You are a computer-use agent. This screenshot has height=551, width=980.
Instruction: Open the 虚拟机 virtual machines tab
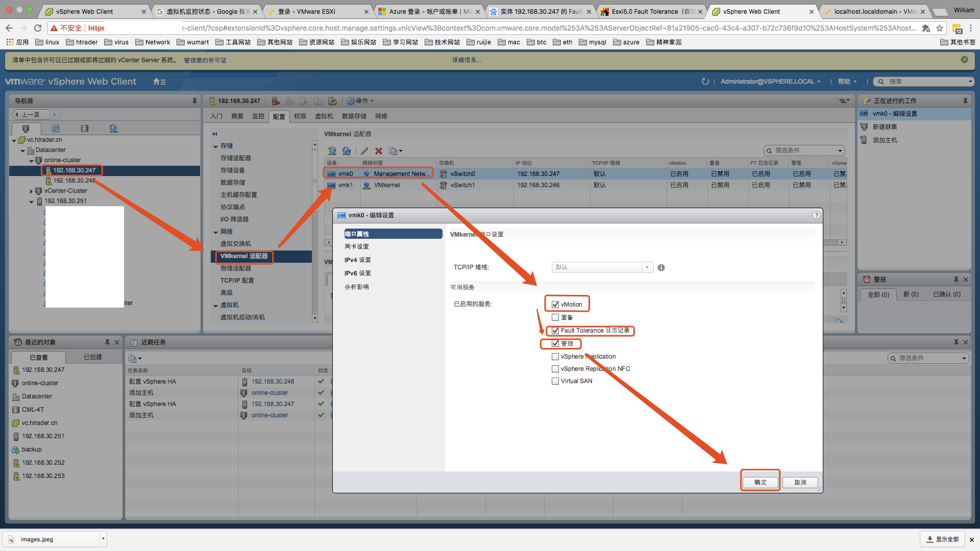coord(324,116)
